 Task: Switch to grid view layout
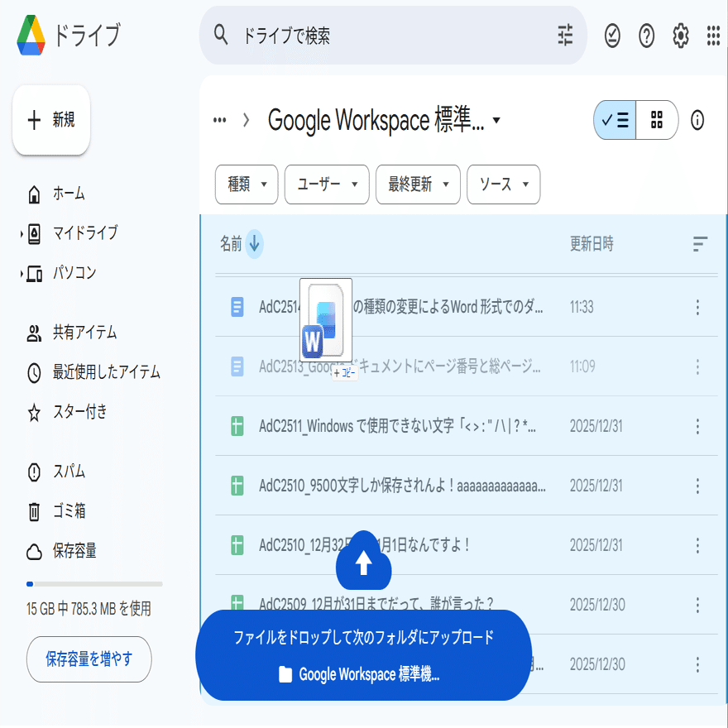[657, 120]
